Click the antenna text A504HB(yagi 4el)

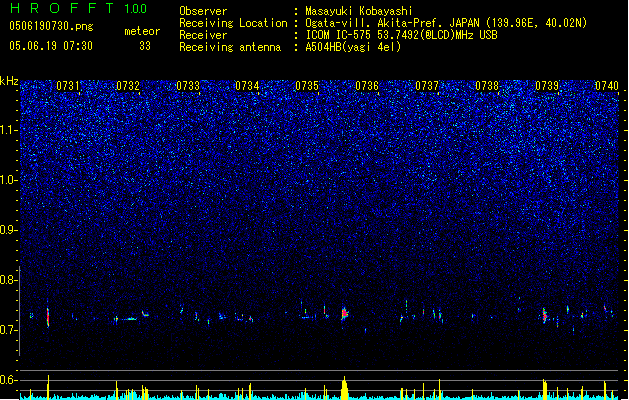[x=353, y=47]
